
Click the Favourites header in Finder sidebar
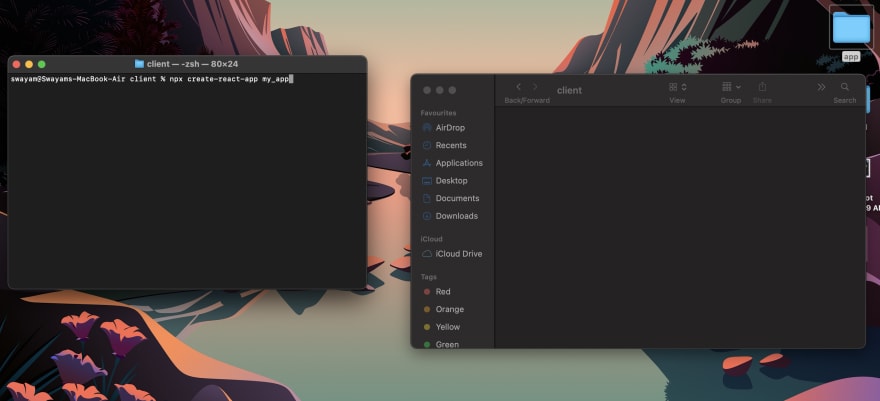click(438, 113)
